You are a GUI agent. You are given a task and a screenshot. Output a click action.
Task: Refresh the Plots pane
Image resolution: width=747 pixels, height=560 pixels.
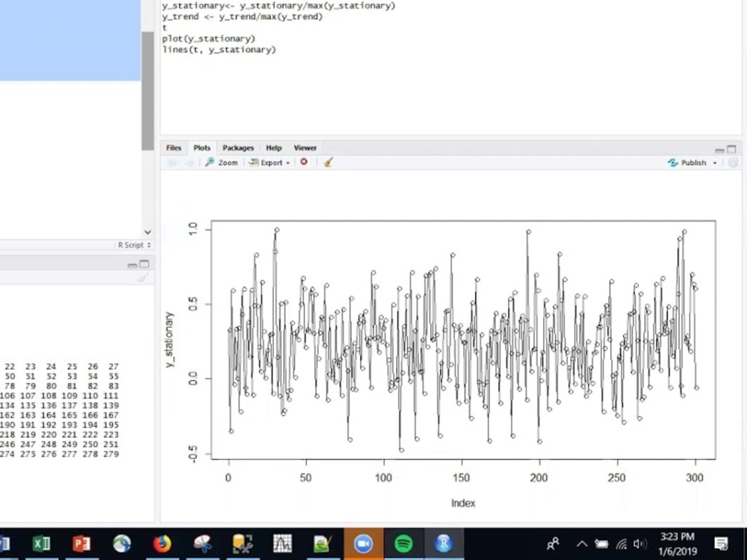click(x=734, y=162)
